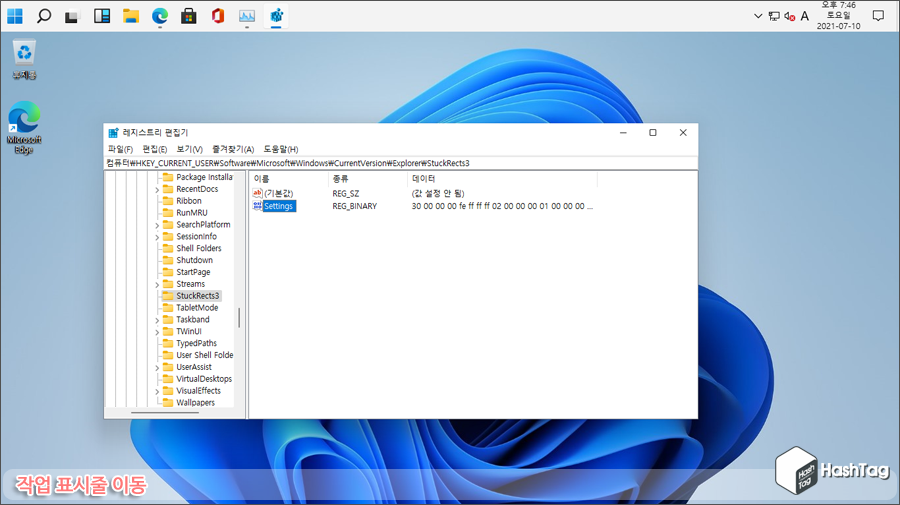This screenshot has width=900, height=505.
Task: Open resource monitor taskbar icon
Action: coord(247,16)
